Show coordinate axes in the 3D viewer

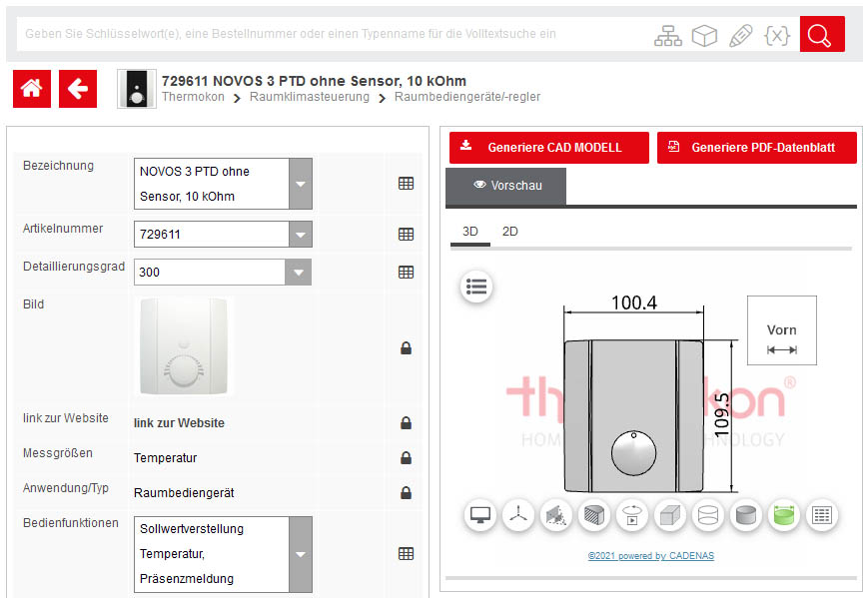coord(518,515)
